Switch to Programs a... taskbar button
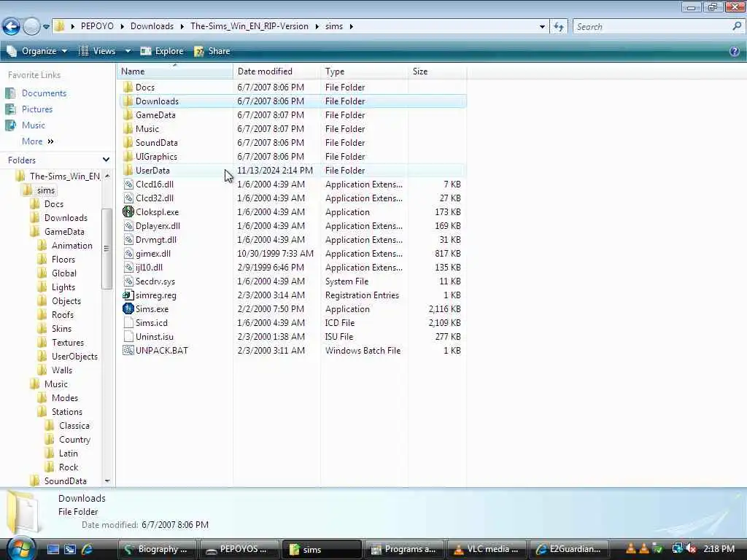This screenshot has height=560, width=747. click(403, 550)
